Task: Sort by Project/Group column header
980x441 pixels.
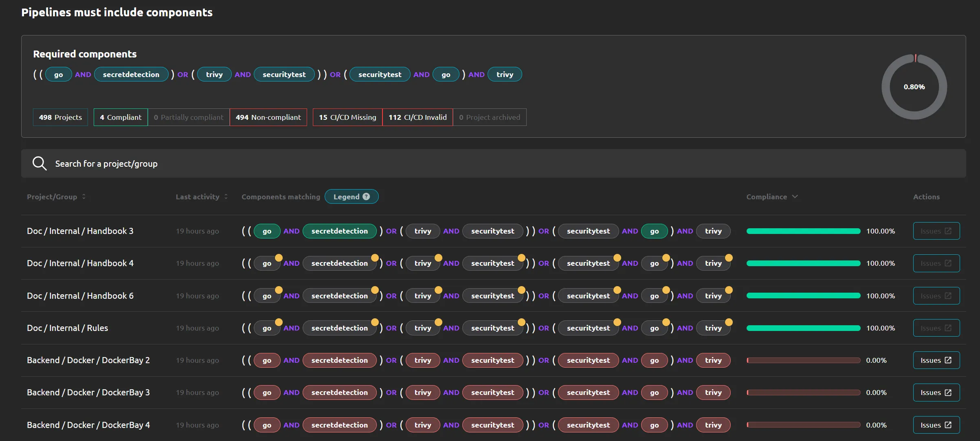Action: click(x=52, y=197)
